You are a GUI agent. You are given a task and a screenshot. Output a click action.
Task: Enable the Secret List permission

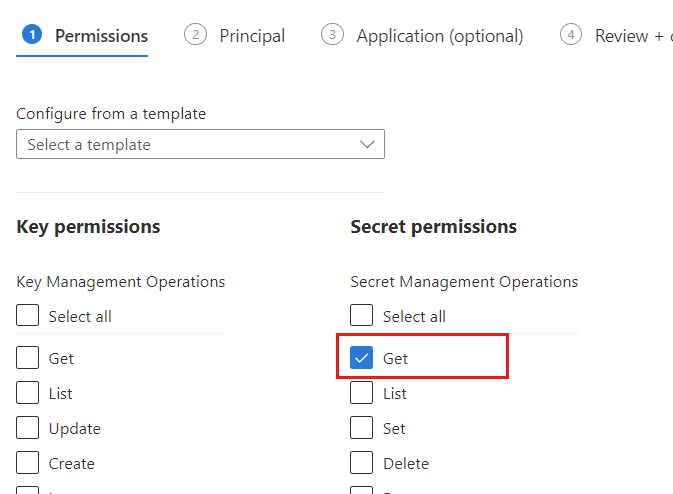click(x=362, y=394)
